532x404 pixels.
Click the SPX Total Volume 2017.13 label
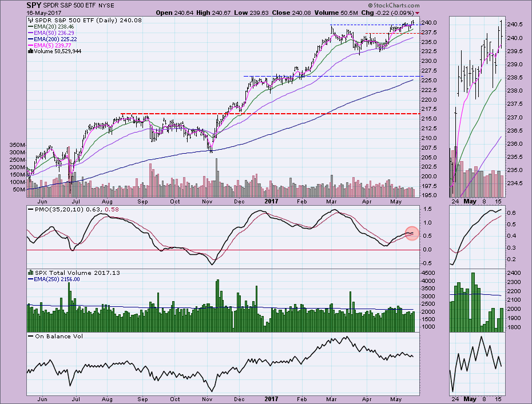coord(74,273)
